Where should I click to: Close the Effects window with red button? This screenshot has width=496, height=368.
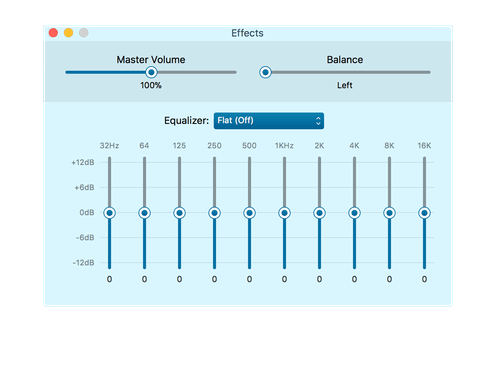pyautogui.click(x=53, y=33)
